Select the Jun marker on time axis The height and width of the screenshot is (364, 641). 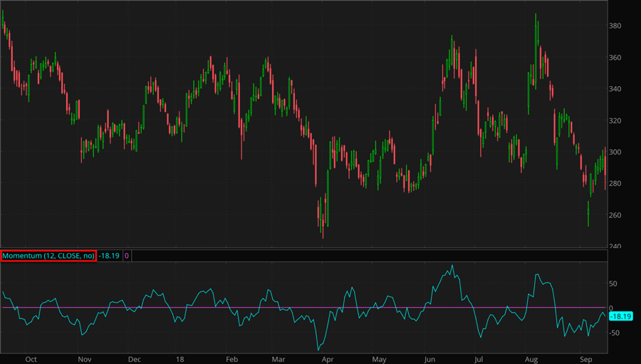click(x=430, y=360)
